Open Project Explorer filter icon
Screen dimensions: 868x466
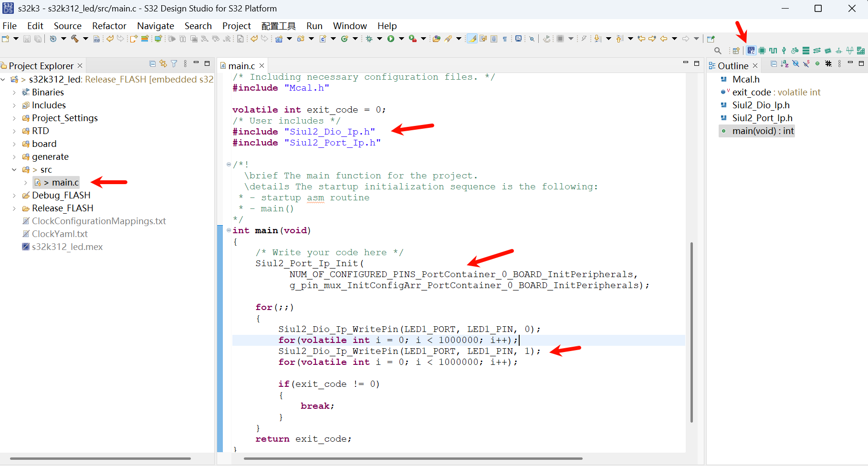click(174, 63)
